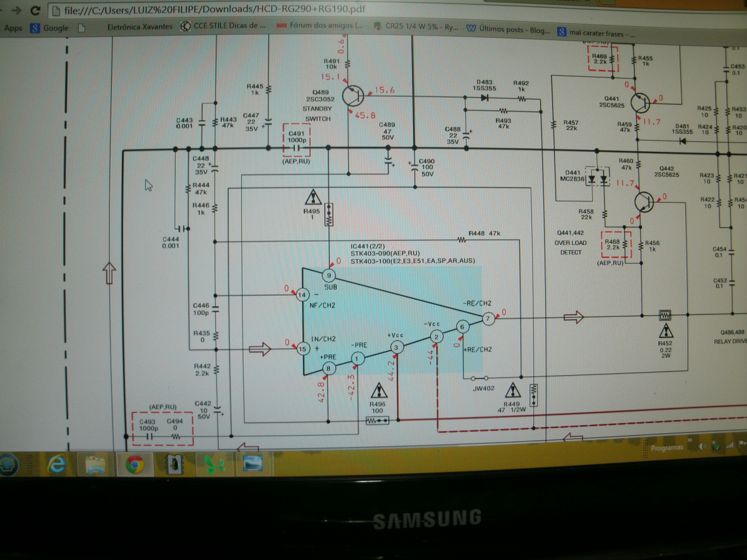The height and width of the screenshot is (560, 747).
Task: Open the Apps bookmarks shortcut
Action: 13,28
